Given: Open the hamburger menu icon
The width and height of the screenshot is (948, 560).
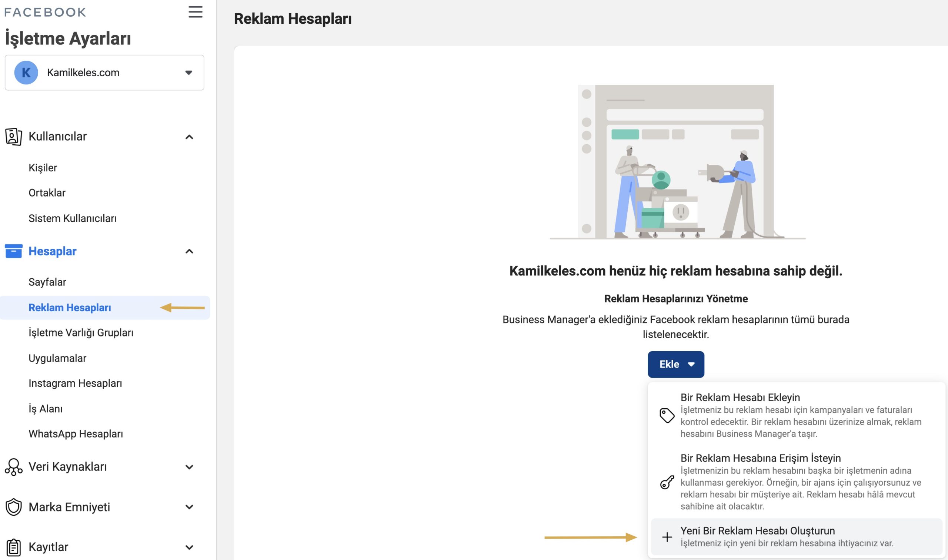Looking at the screenshot, I should [x=196, y=12].
